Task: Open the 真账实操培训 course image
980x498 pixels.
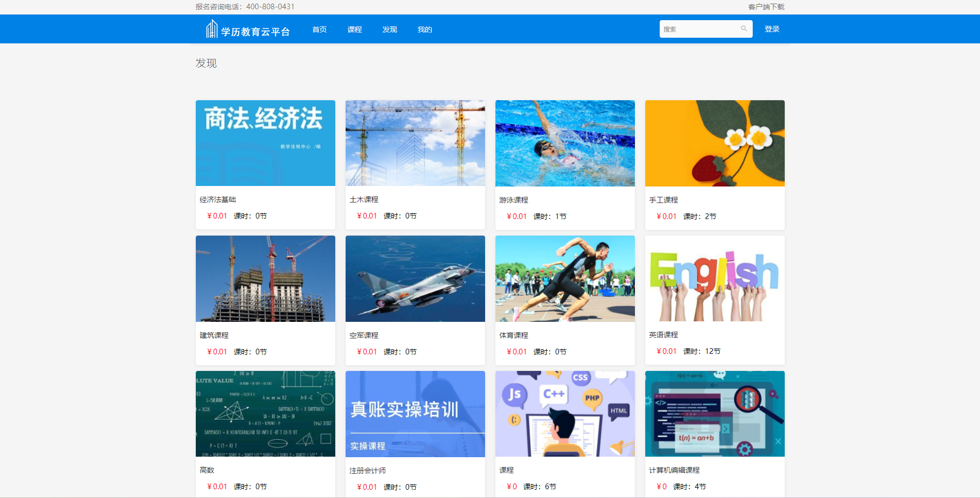Action: tap(415, 414)
